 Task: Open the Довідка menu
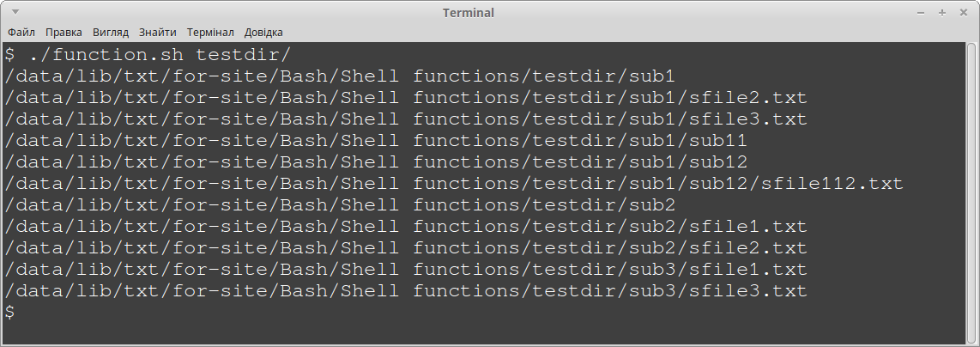(263, 32)
